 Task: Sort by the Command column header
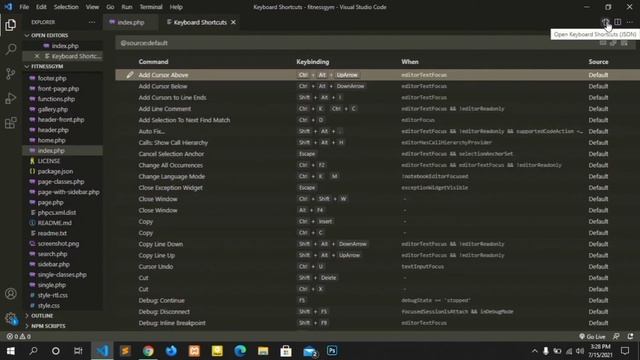coord(153,62)
